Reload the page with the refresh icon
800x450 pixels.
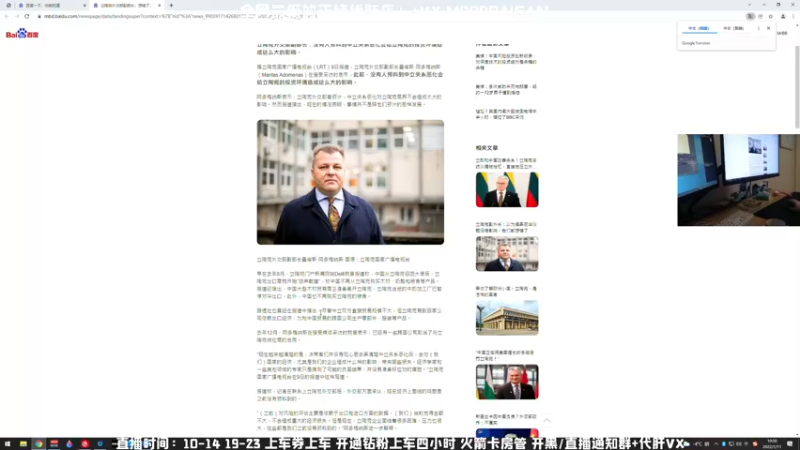[27, 16]
